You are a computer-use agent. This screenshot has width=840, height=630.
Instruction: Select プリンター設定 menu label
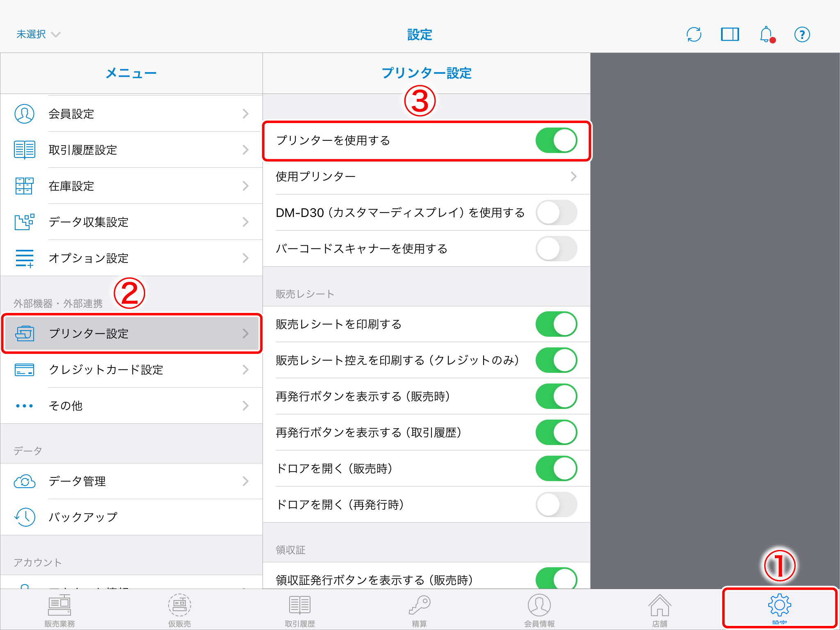click(89, 333)
